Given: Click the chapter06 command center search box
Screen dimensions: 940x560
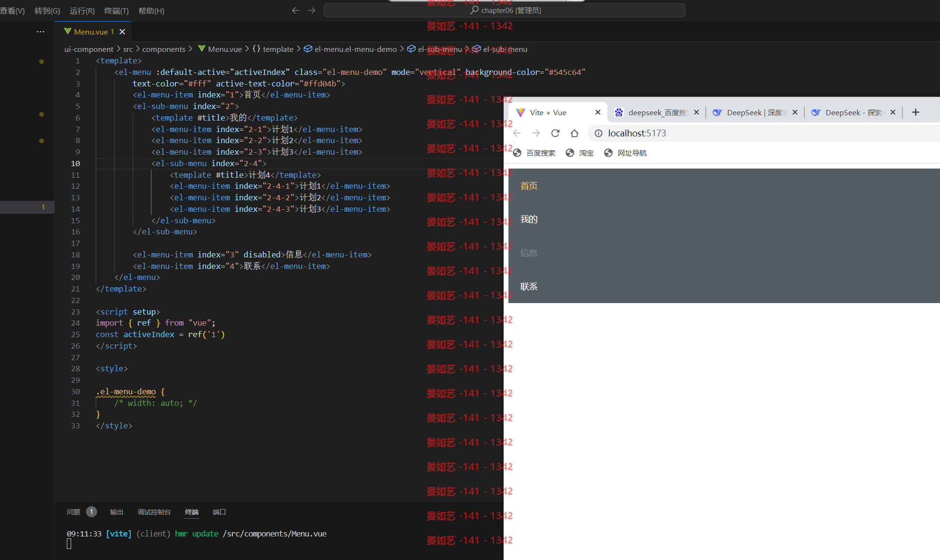Looking at the screenshot, I should 504,11.
